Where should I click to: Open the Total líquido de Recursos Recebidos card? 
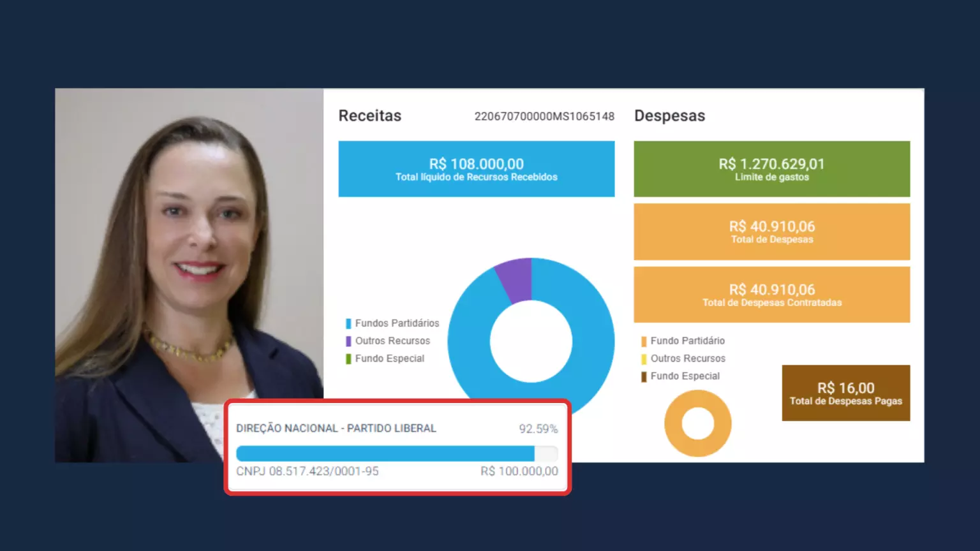point(476,169)
